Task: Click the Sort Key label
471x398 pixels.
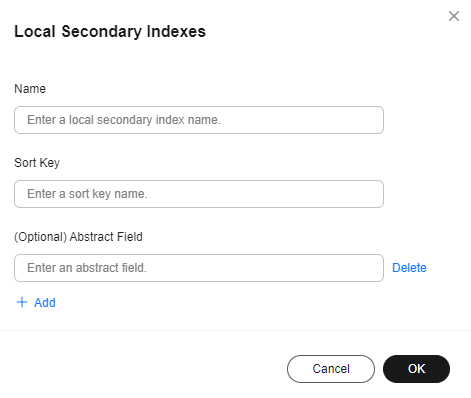Action: pos(37,163)
